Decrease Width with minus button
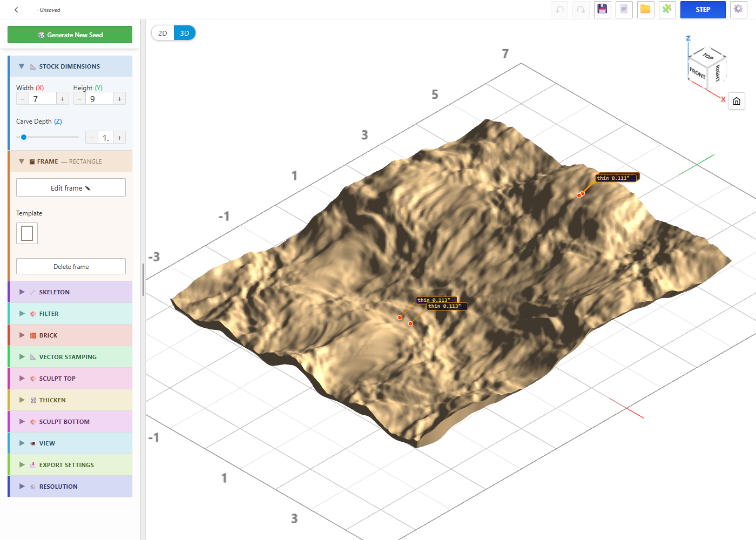756x540 pixels. pos(22,99)
